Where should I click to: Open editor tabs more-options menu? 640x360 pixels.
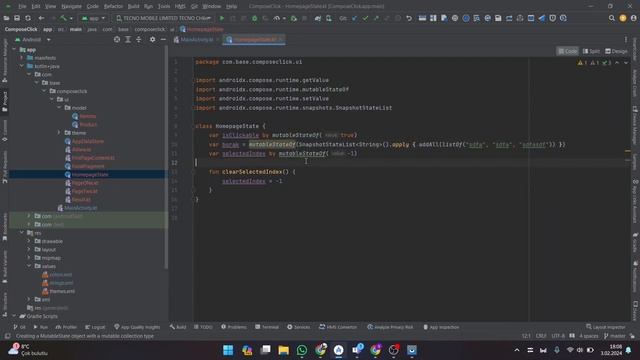[626, 40]
